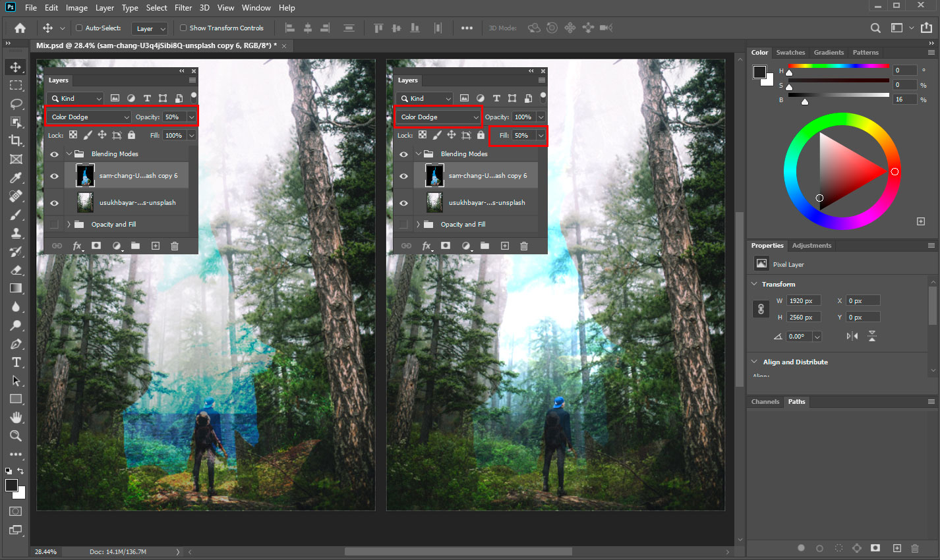Open the Filter menu
Image resolution: width=940 pixels, height=560 pixels.
183,8
